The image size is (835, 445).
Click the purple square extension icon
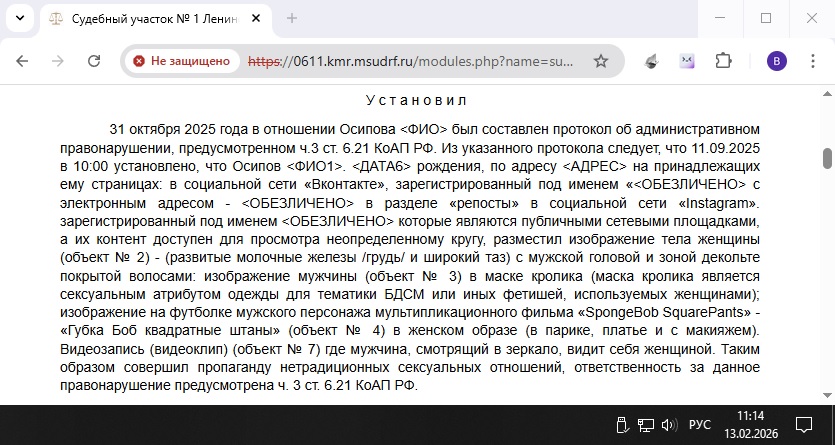tap(687, 61)
